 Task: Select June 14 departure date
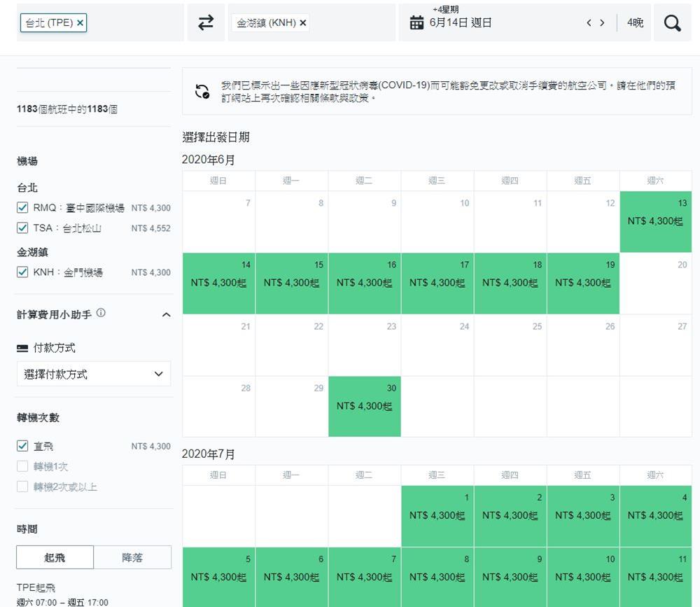[218, 283]
